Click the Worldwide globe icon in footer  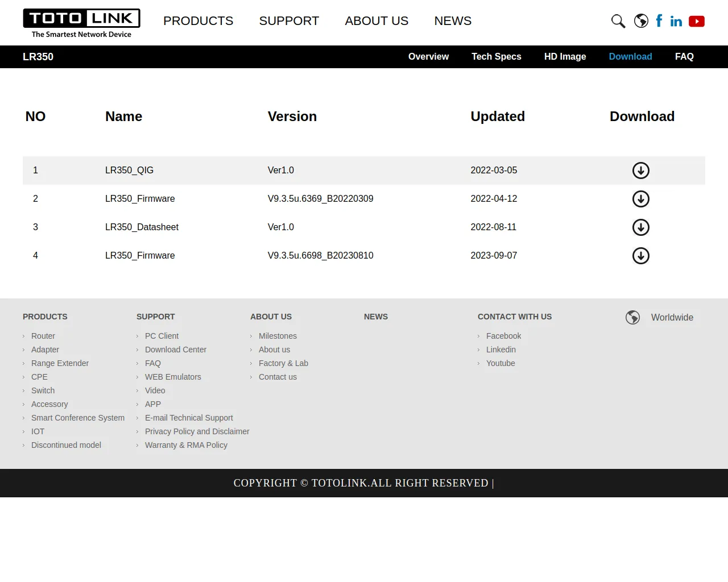click(x=633, y=317)
